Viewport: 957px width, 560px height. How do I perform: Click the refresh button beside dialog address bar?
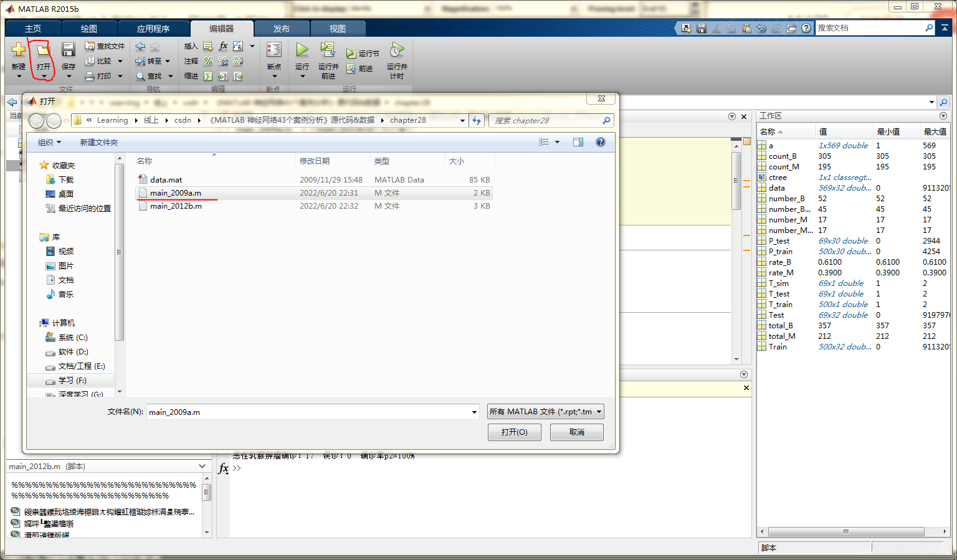point(477,120)
